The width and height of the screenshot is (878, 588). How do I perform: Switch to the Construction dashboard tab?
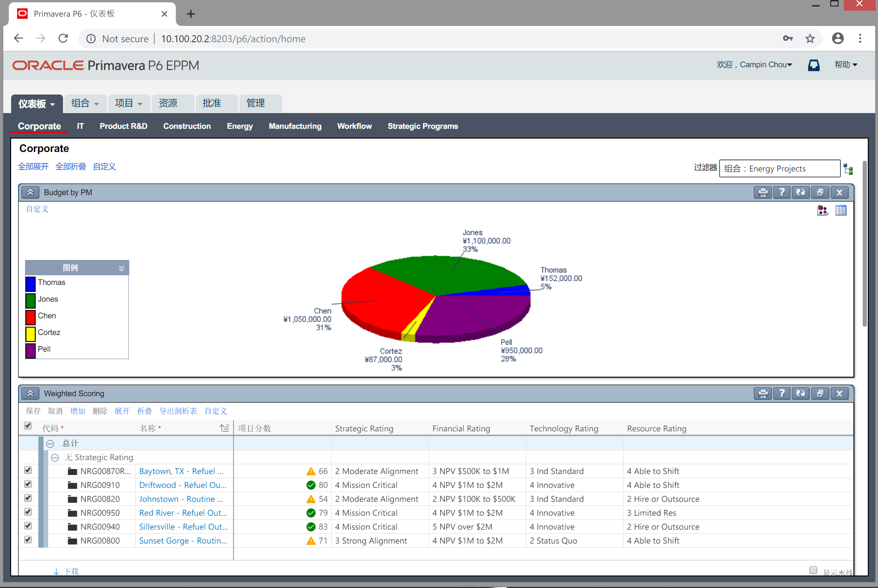tap(187, 126)
